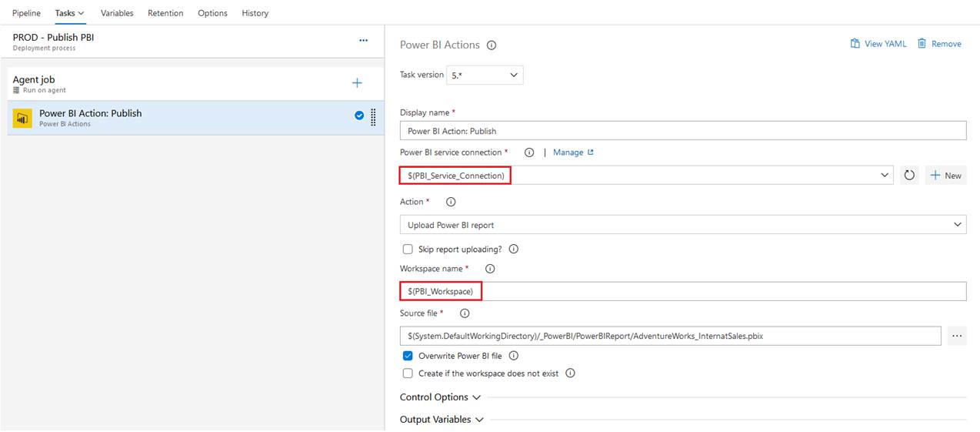This screenshot has width=980, height=432.
Task: Click the blue checkmark on Power BI Action: Publish
Action: pyautogui.click(x=359, y=116)
